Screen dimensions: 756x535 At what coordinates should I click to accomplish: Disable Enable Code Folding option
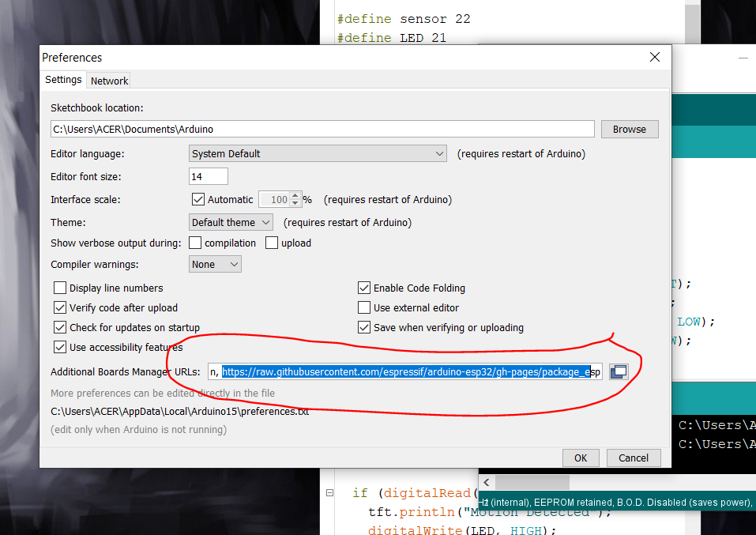(x=364, y=288)
